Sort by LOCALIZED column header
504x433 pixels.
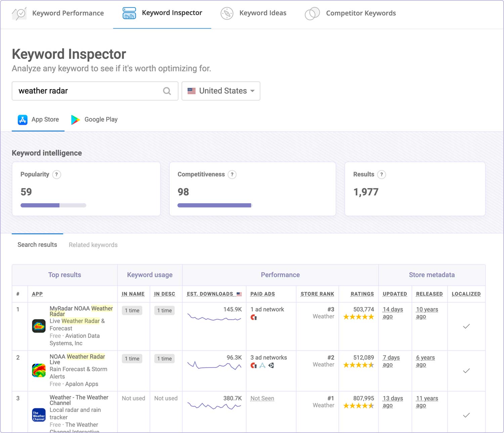pos(466,294)
